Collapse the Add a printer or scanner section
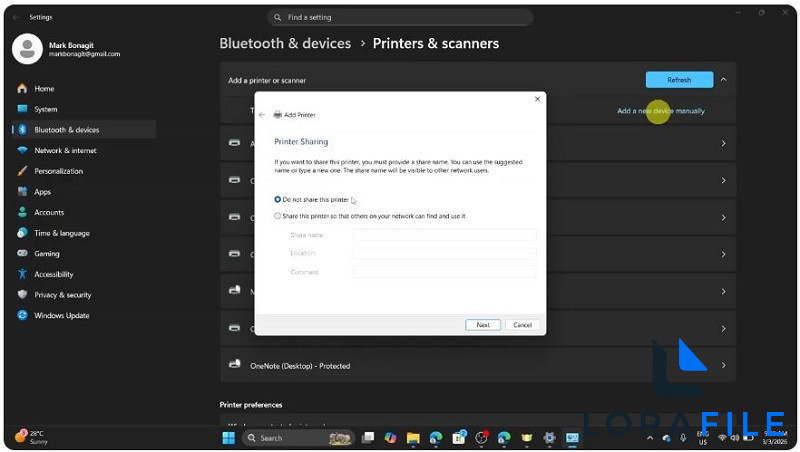Viewport: 800px width, 452px height. (723, 80)
